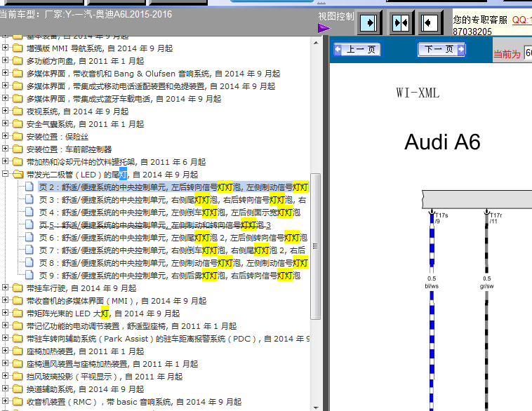
Task: Click the tree scrollbar up arrow
Action: coord(316,43)
